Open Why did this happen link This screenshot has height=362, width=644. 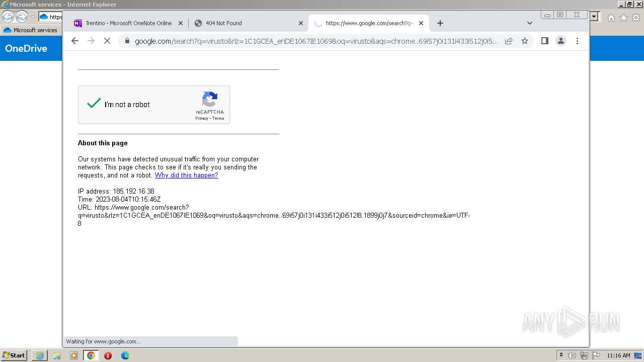186,175
